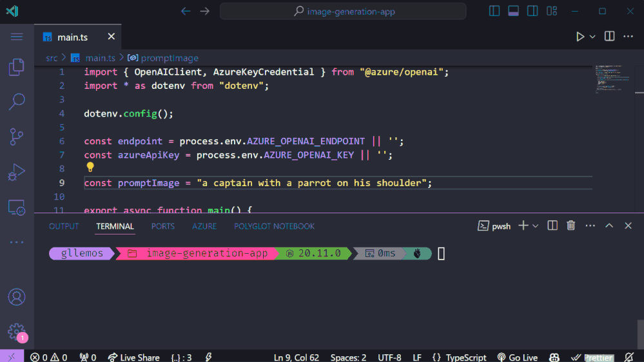This screenshot has width=644, height=362.
Task: Click Live Share in the status bar
Action: tap(133, 357)
